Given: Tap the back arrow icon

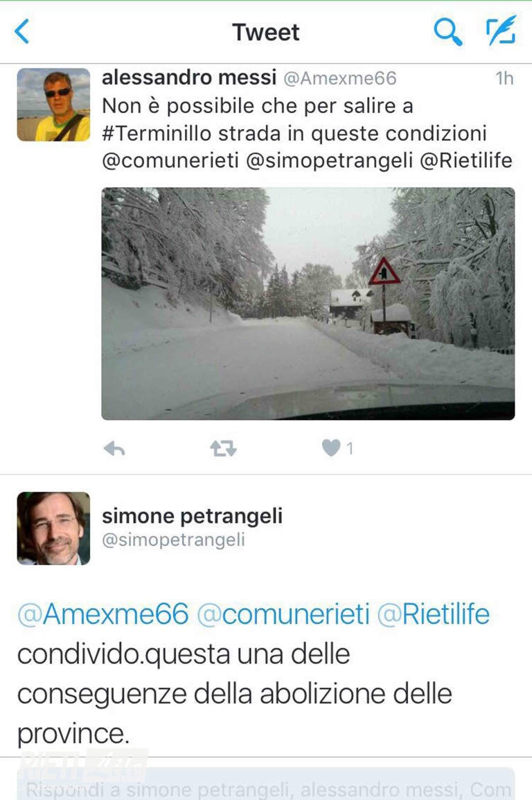Looking at the screenshot, I should (x=22, y=32).
